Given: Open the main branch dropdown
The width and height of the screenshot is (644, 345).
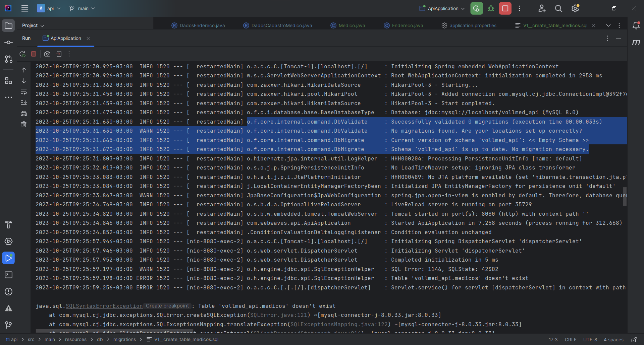Looking at the screenshot, I should [82, 8].
